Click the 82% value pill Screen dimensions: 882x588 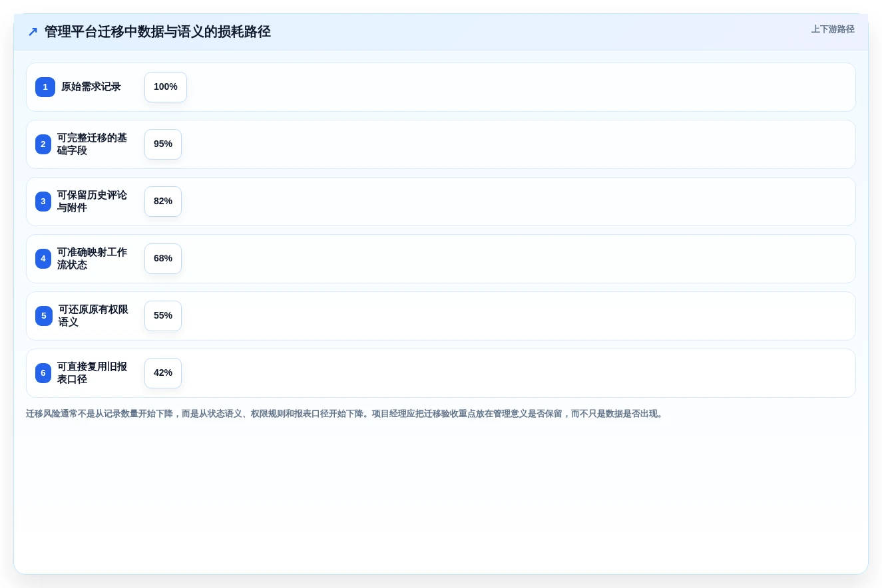163,202
